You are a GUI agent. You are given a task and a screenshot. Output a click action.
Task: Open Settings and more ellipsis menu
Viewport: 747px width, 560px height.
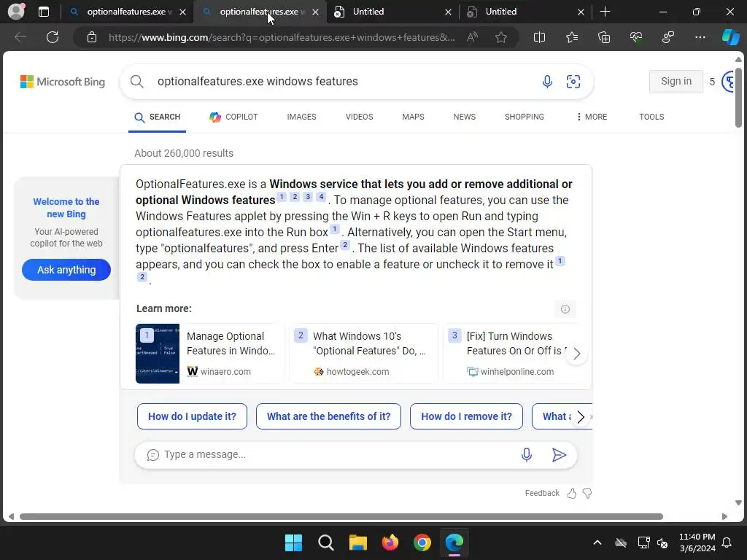(x=700, y=37)
